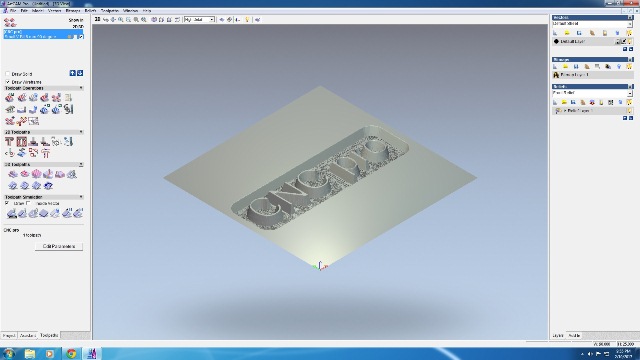Viewport: 640px width, 360px height.
Task: Collapse the 2D Toolpaths section
Action: pyautogui.click(x=81, y=132)
